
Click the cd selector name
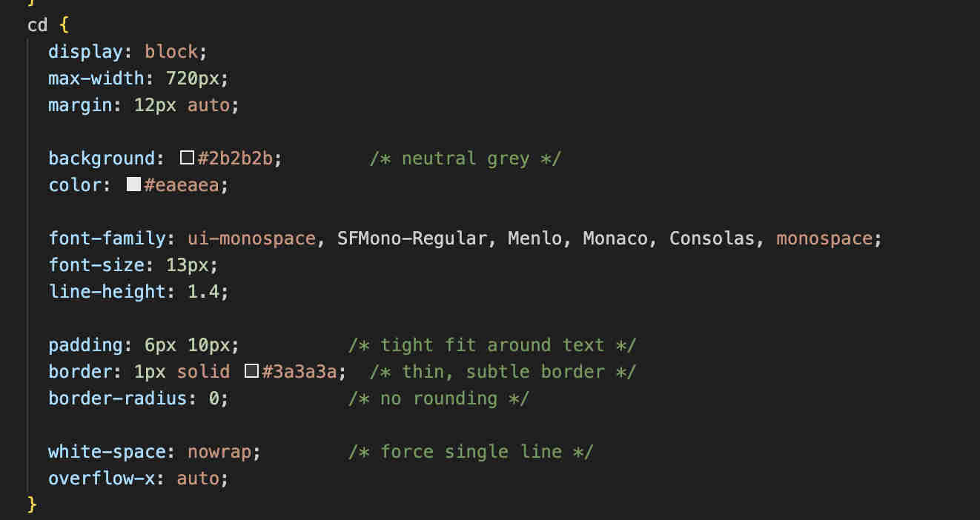pyautogui.click(x=38, y=25)
